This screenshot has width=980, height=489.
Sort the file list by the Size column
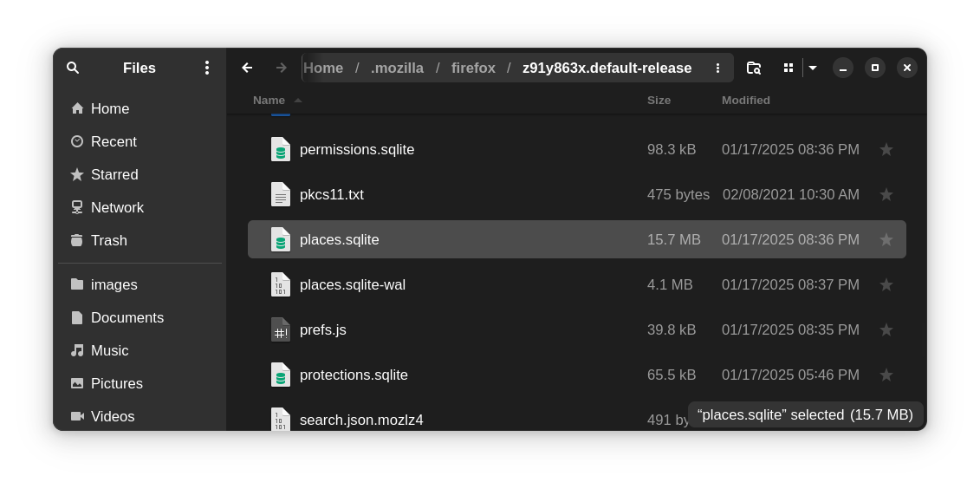659,100
